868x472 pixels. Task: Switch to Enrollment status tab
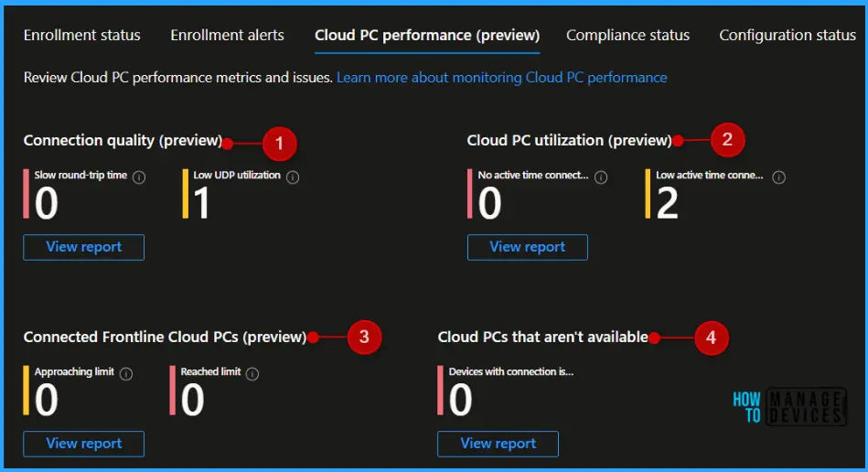82,36
